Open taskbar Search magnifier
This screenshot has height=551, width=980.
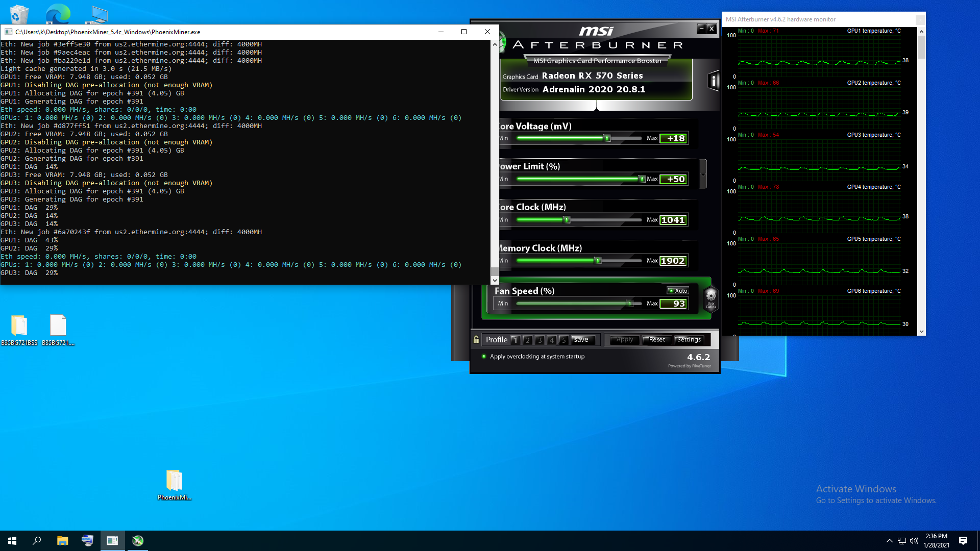tap(37, 541)
